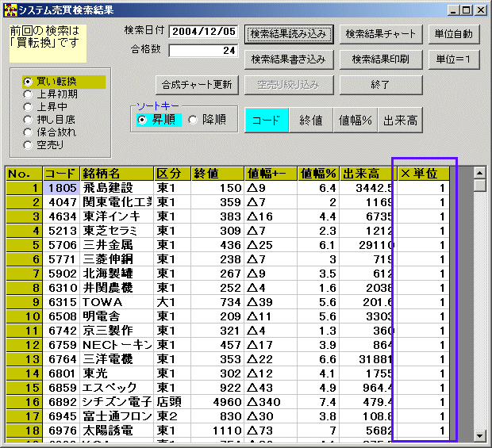The width and height of the screenshot is (492, 448).
Task: Select the エスペック name cell
Action: [x=117, y=388]
